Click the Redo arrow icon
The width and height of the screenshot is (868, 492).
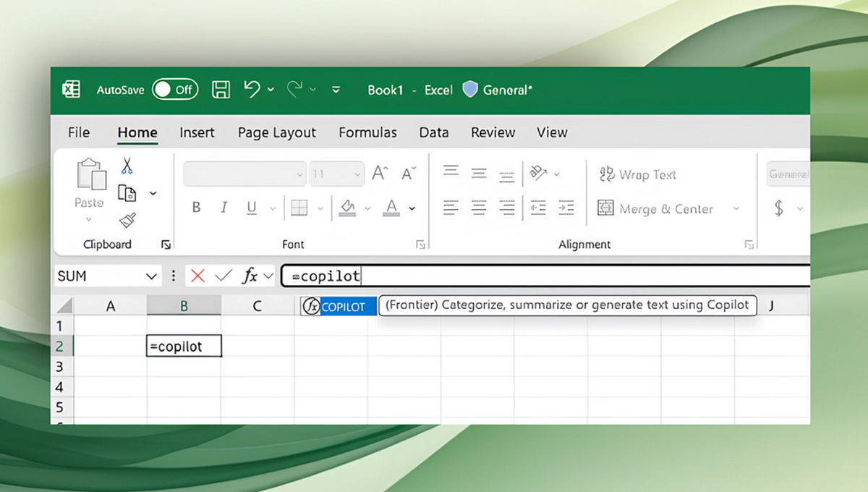click(294, 89)
